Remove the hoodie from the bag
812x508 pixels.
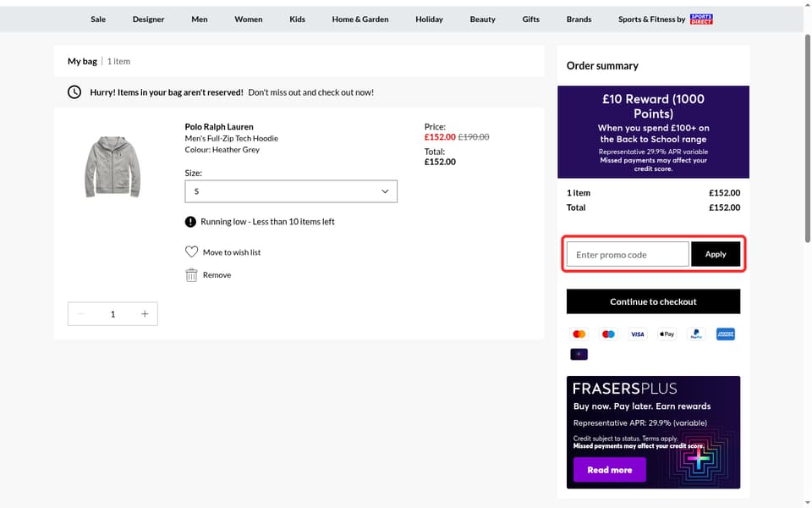(x=217, y=274)
